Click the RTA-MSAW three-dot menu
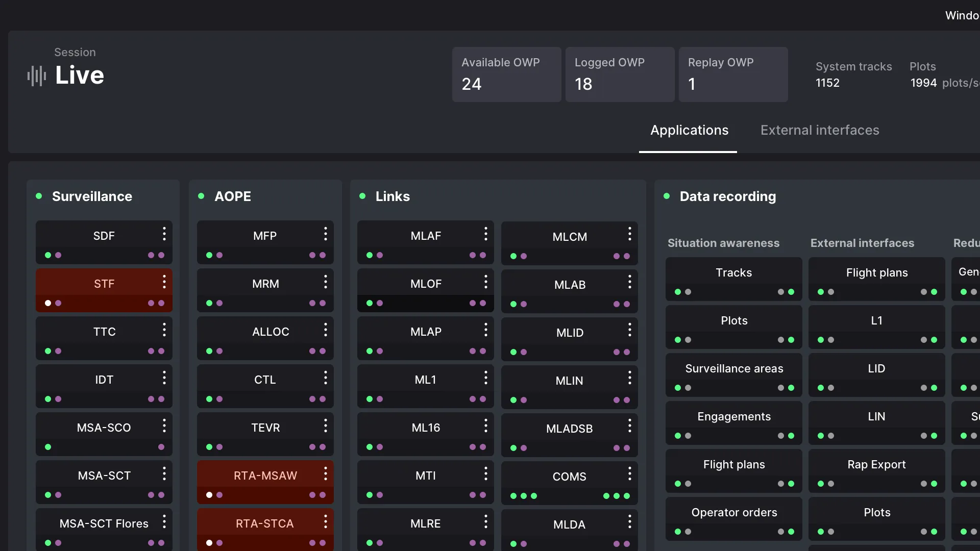980x551 pixels. (325, 474)
